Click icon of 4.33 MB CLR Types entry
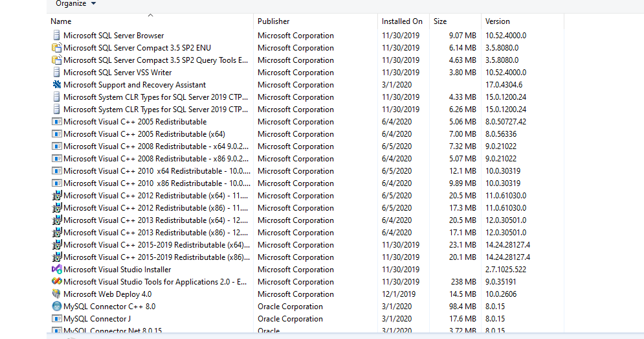The image size is (644, 339). [57, 97]
